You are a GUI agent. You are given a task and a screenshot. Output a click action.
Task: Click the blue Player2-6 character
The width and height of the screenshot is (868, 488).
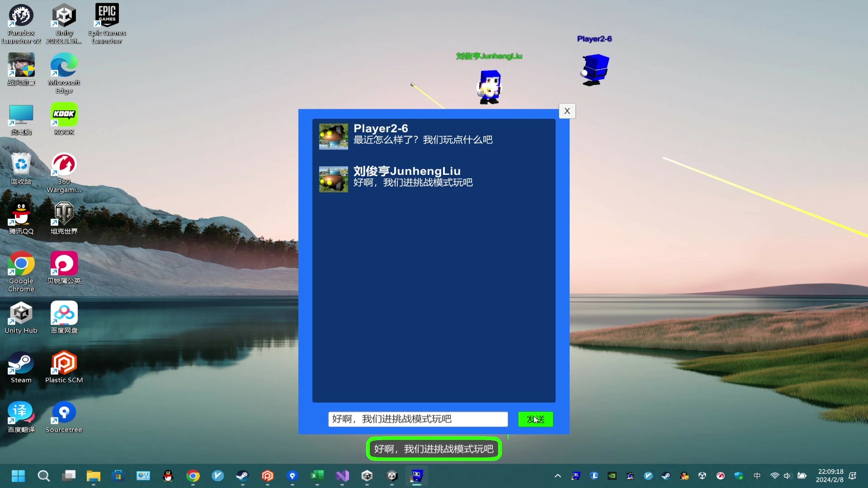click(x=595, y=69)
